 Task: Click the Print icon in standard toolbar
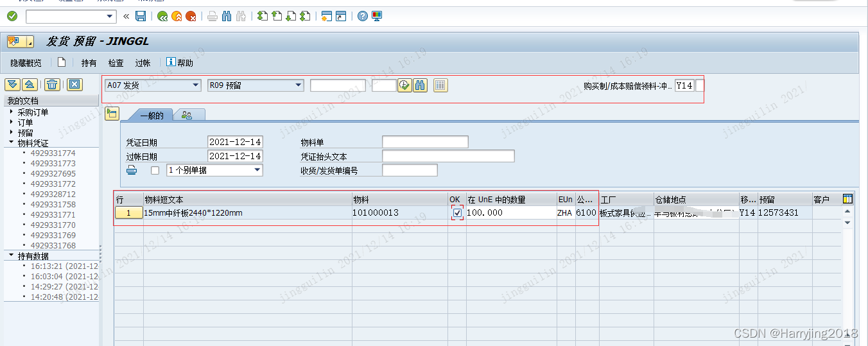(213, 16)
